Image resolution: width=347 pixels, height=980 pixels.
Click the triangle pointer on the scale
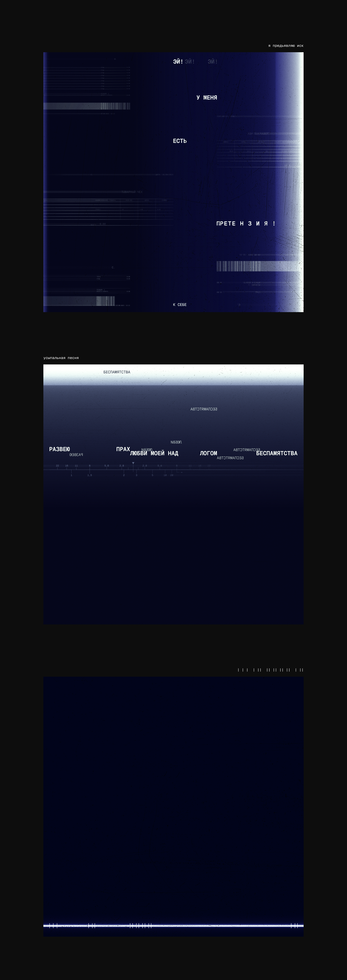pyautogui.click(x=133, y=463)
